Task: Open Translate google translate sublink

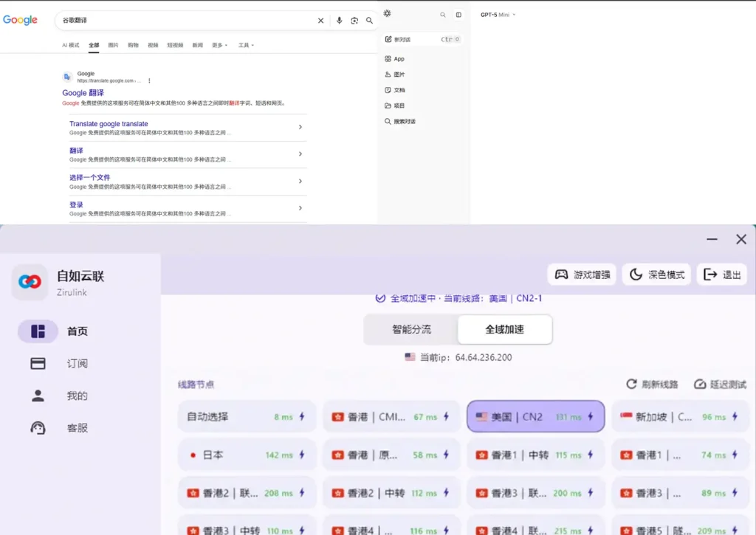Action: (x=109, y=124)
